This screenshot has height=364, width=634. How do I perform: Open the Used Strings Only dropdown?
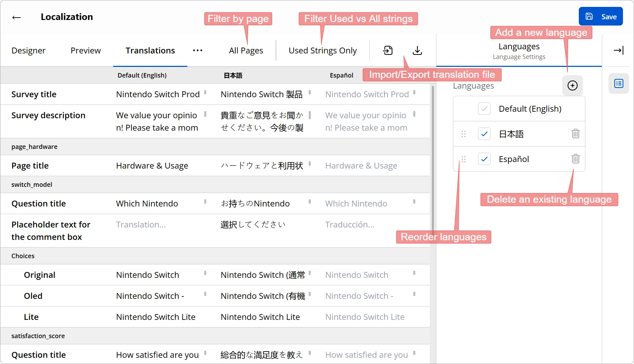click(x=323, y=51)
